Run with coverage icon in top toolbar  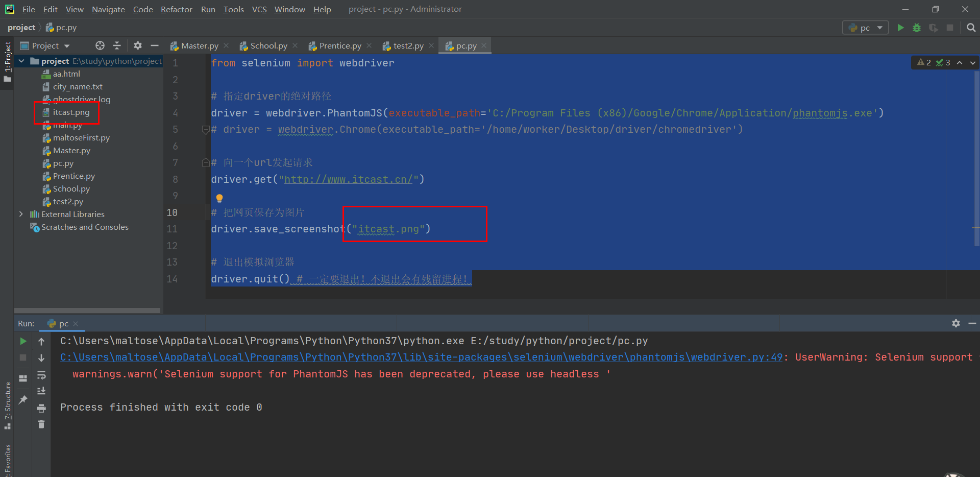(x=933, y=28)
